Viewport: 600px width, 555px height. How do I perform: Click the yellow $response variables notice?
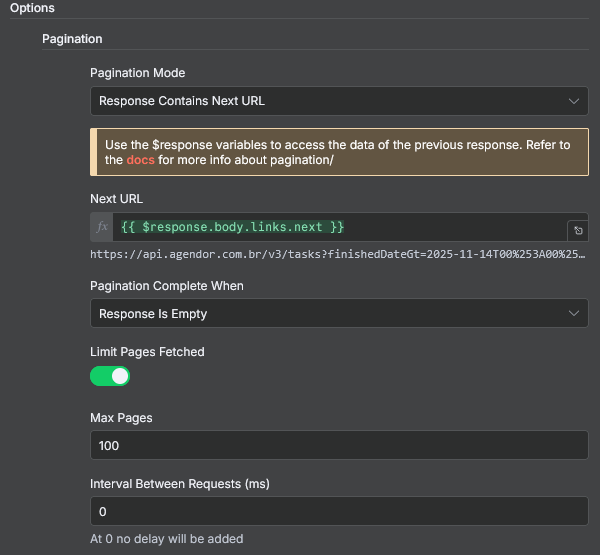(x=338, y=152)
